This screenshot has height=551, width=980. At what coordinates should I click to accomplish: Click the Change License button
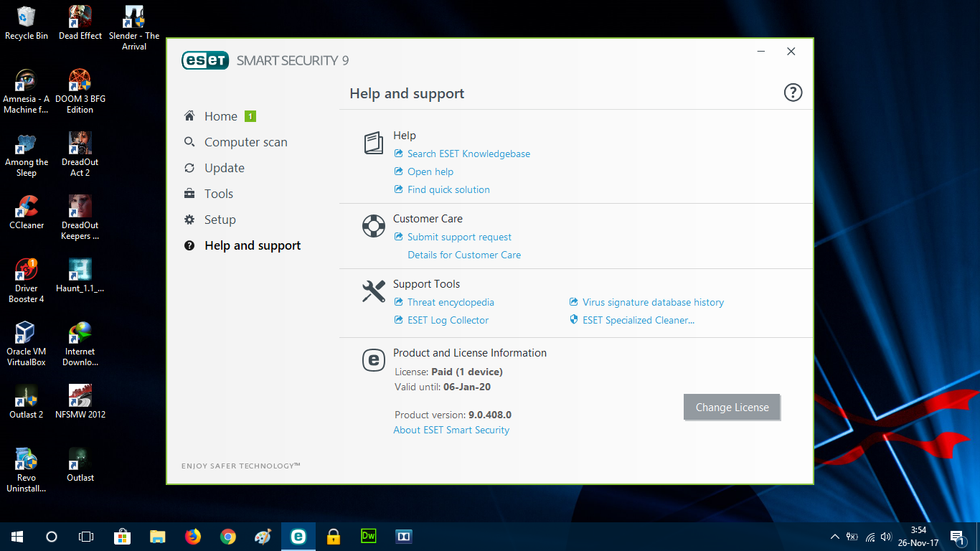point(732,407)
